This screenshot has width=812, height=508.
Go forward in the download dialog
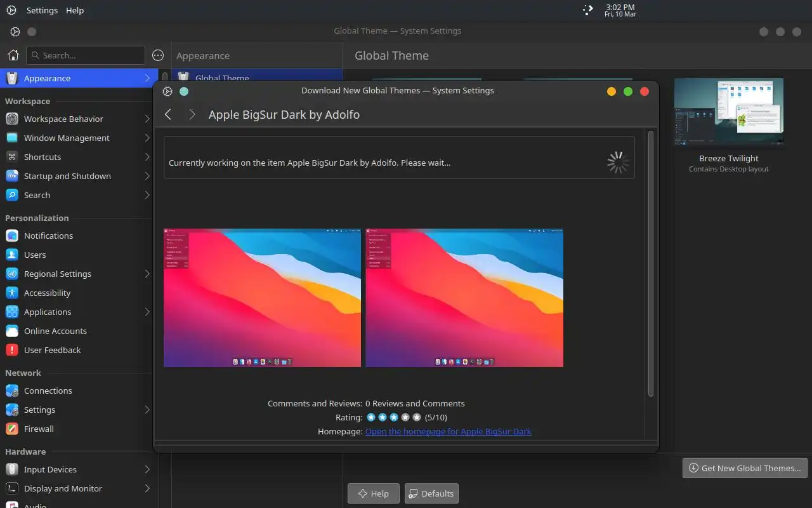[x=192, y=114]
